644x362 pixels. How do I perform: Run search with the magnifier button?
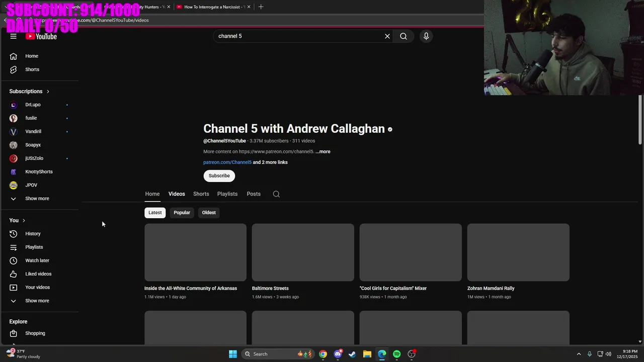pos(404,36)
